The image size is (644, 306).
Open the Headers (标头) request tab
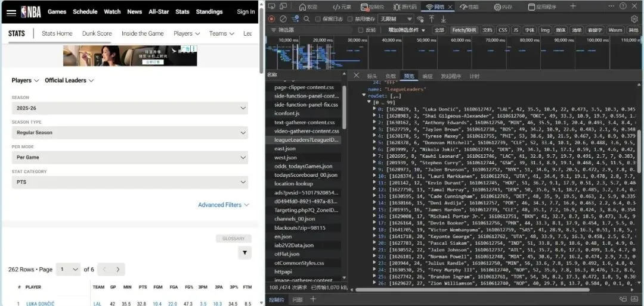(371, 76)
